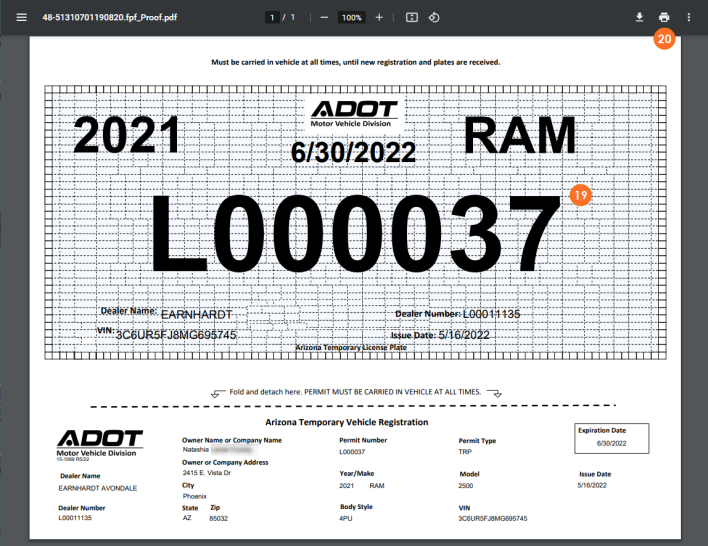Select owner address 2415 E. Vista Dr
This screenshot has height=546, width=708.
coord(207,473)
